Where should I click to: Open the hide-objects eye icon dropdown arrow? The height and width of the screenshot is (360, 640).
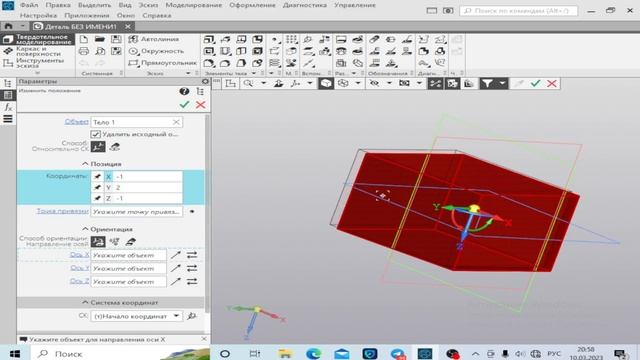389,84
